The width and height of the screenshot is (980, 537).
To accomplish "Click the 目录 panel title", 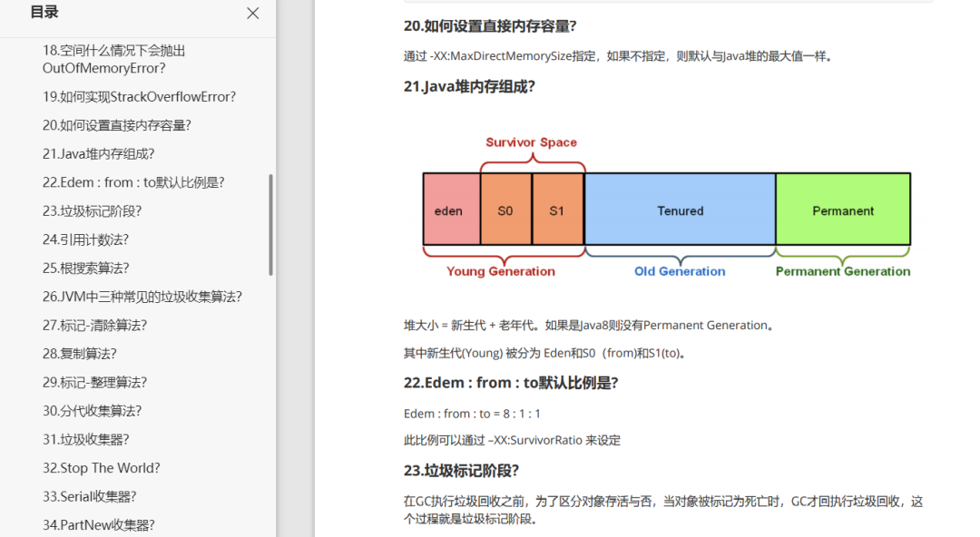I will (44, 12).
